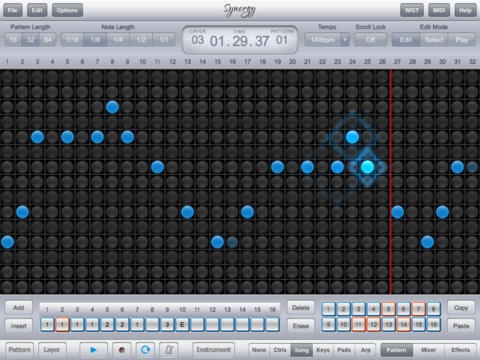Image resolution: width=480 pixels, height=360 pixels.
Task: Click the blue note in column 11
Action: coord(157,167)
